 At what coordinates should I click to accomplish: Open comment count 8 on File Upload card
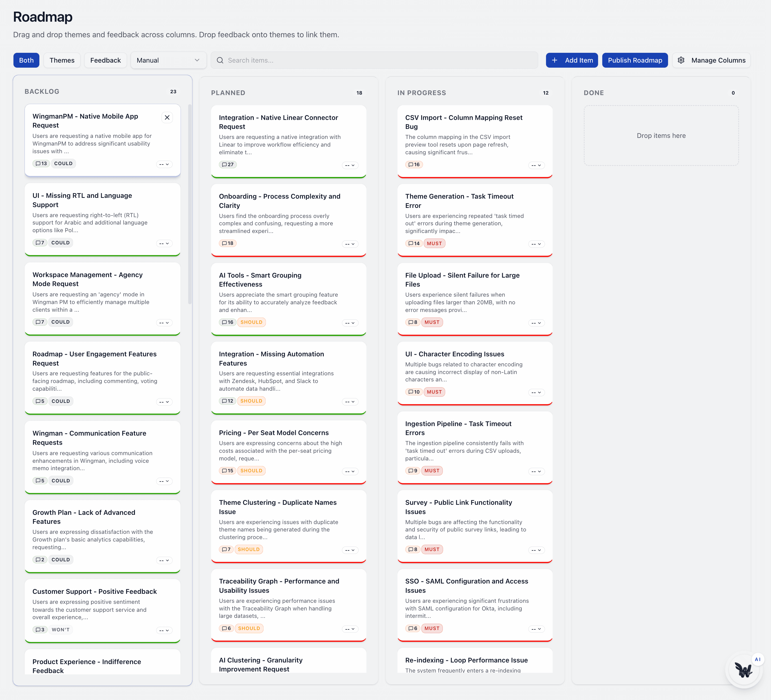(413, 323)
